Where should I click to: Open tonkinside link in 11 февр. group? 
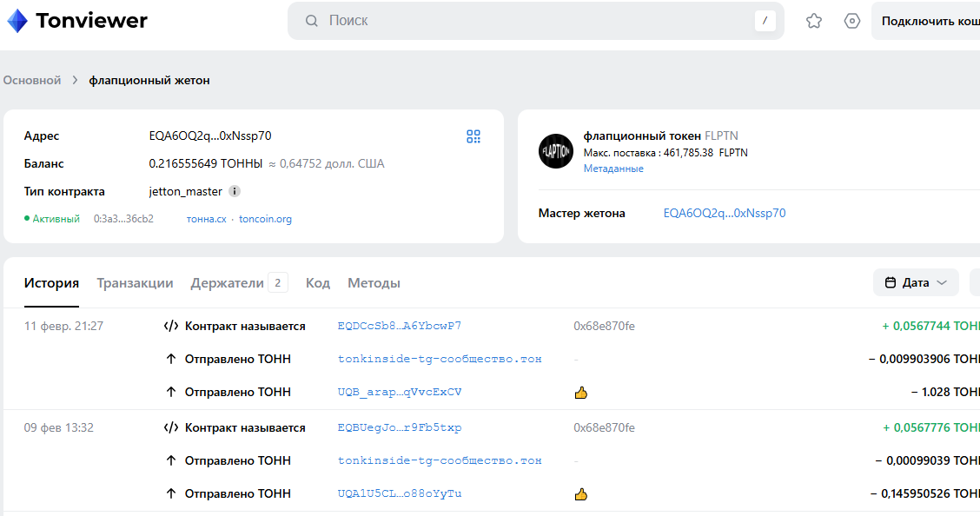[x=440, y=359]
